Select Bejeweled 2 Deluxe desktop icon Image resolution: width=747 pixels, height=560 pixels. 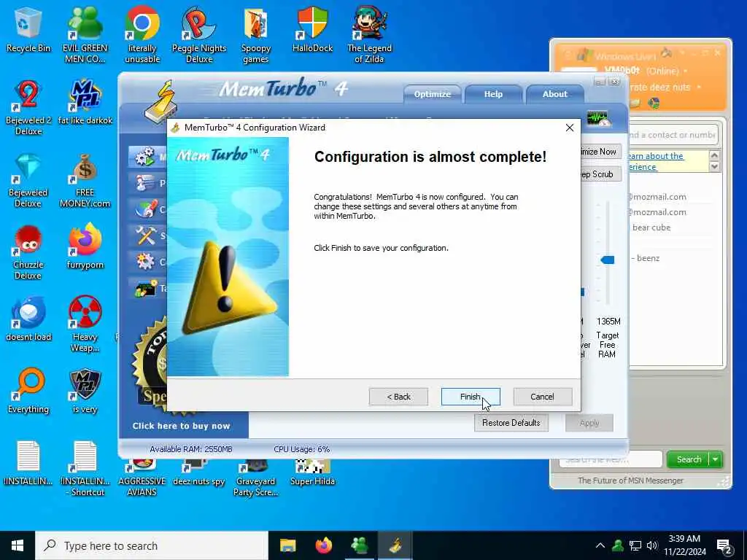(x=28, y=108)
